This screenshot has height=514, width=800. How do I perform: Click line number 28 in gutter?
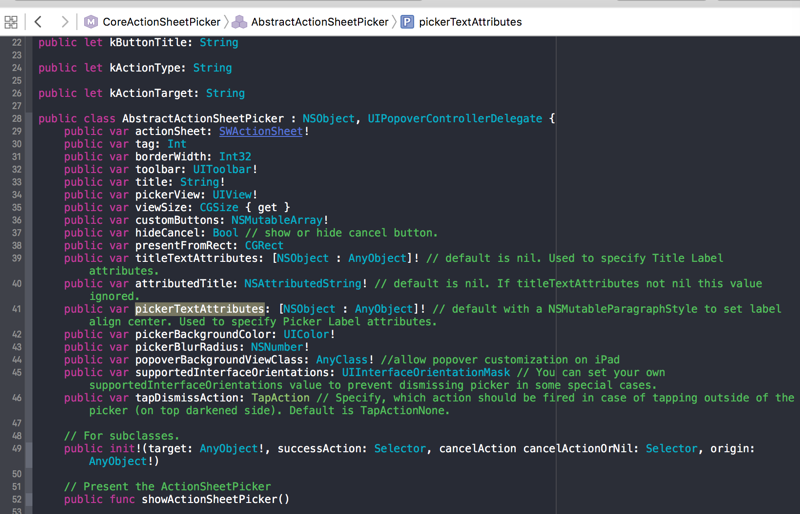coord(17,118)
